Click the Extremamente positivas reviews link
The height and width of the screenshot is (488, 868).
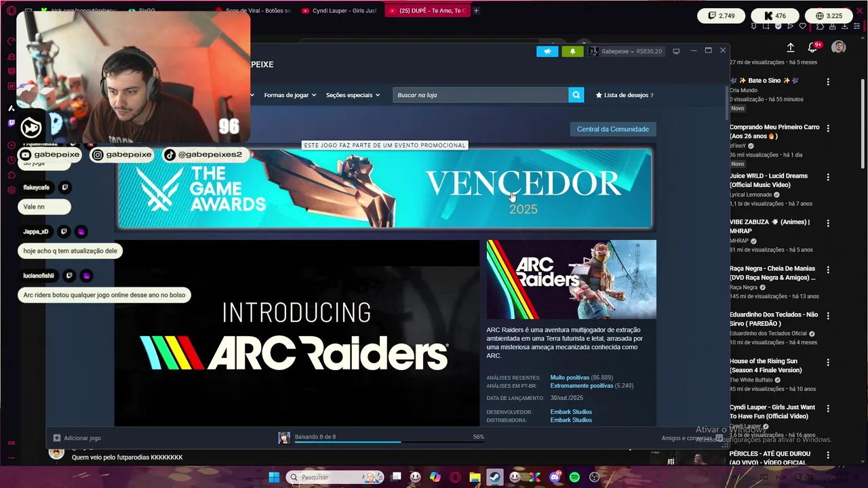tap(581, 386)
